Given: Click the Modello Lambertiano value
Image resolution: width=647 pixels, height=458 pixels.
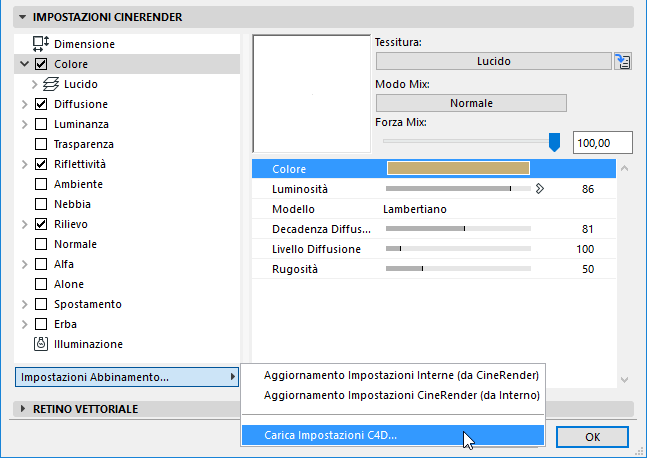Looking at the screenshot, I should 415,209.
